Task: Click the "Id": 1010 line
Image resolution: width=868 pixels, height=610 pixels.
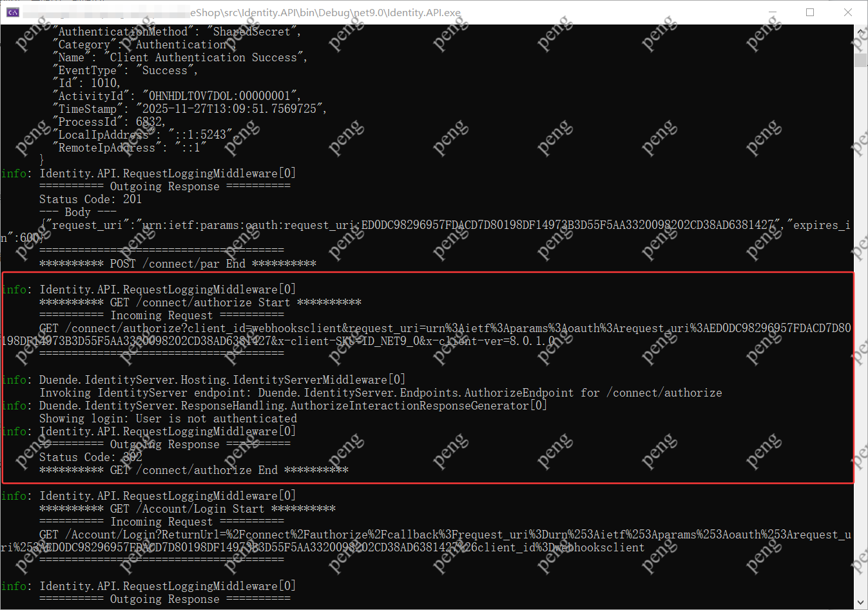Action: 86,83
